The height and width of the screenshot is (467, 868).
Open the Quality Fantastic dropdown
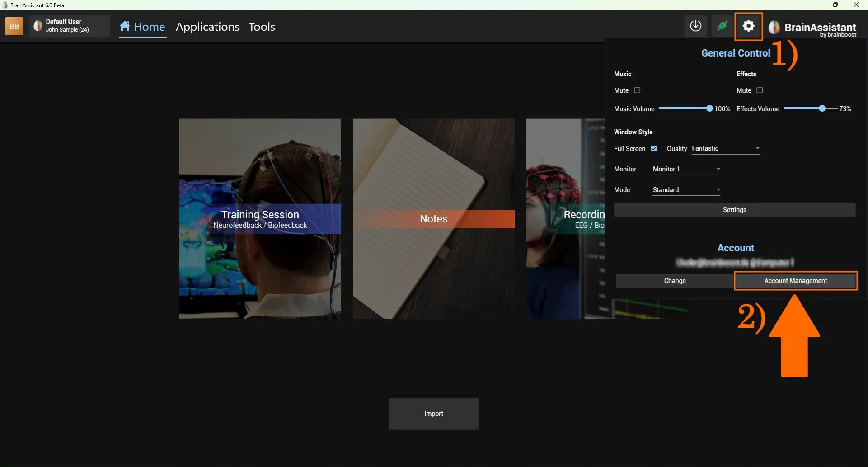tap(726, 149)
